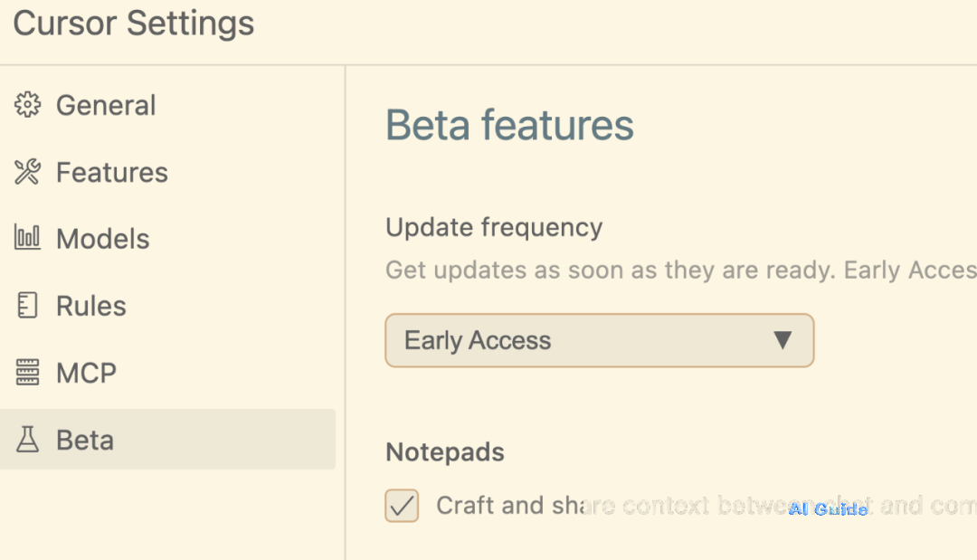Click the Features wrench-and-screwdriver icon
The width and height of the screenshot is (977, 560).
pyautogui.click(x=28, y=172)
